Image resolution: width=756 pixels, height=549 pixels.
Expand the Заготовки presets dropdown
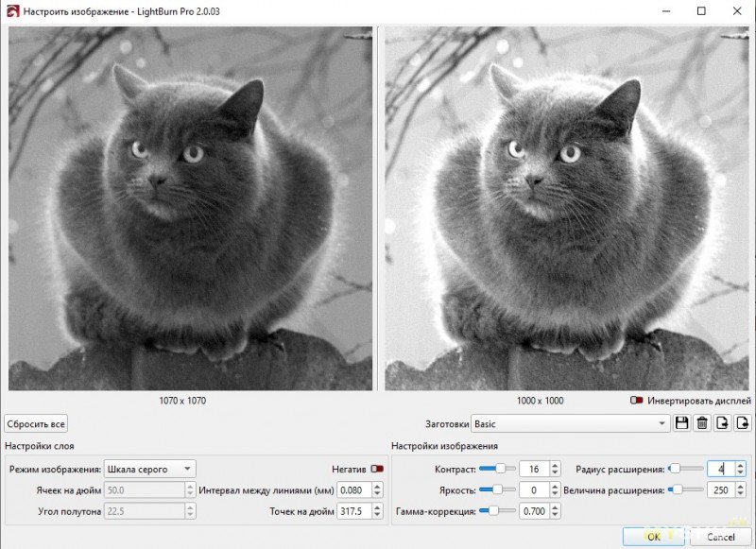pos(571,423)
